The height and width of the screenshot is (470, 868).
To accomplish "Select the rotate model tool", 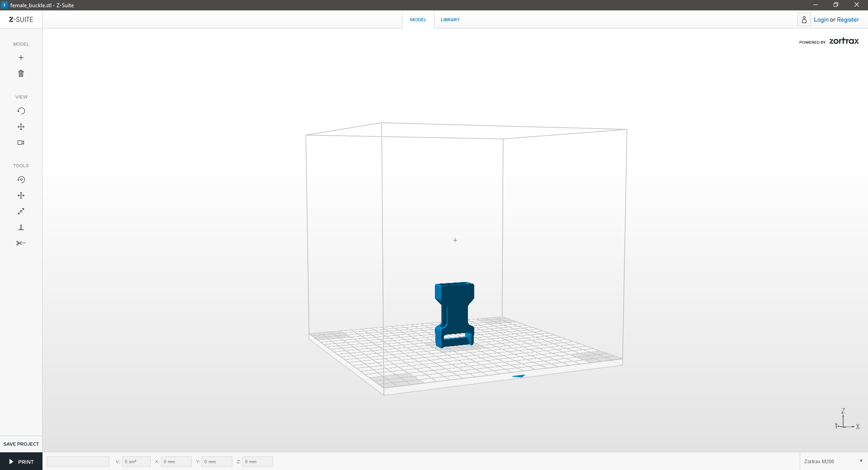I will [21, 180].
